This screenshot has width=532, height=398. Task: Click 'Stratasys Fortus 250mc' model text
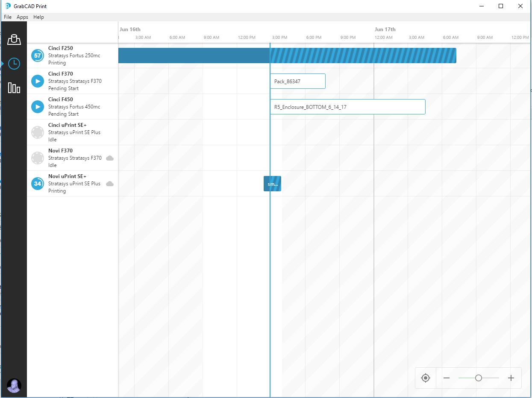(x=74, y=56)
